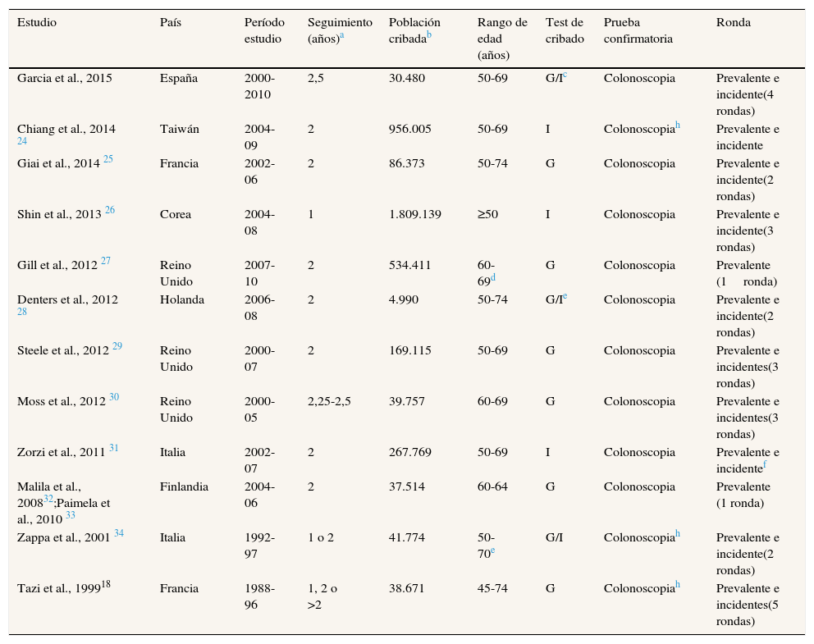Click footnote c beside G/I in Garcia row
This screenshot has height=644, width=814.
[565, 75]
